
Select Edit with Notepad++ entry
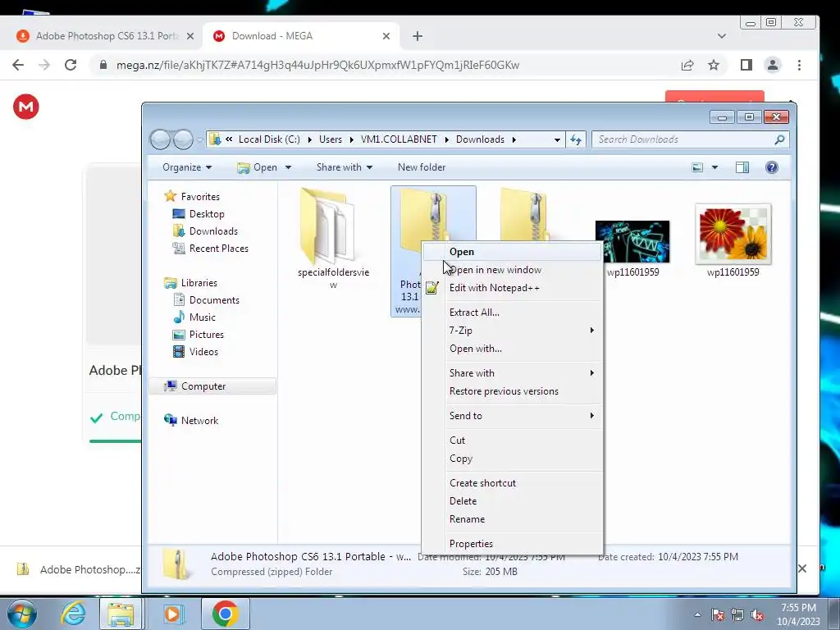click(x=512, y=288)
